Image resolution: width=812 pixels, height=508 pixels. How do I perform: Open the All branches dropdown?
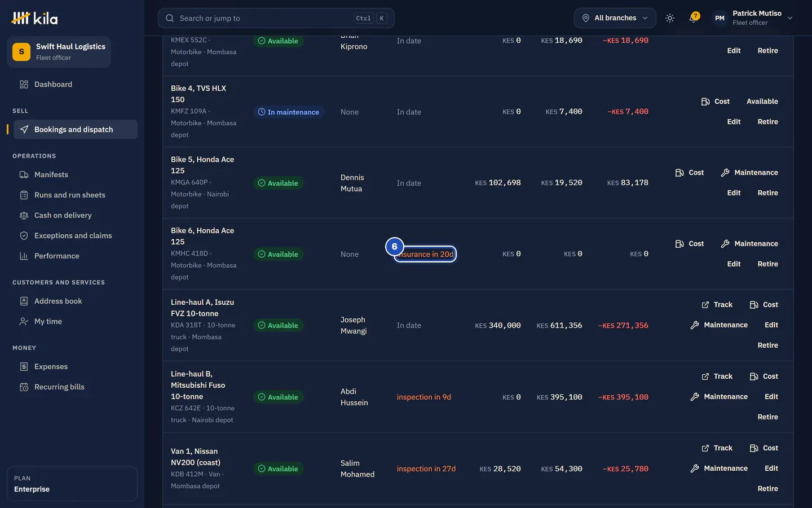tap(615, 18)
